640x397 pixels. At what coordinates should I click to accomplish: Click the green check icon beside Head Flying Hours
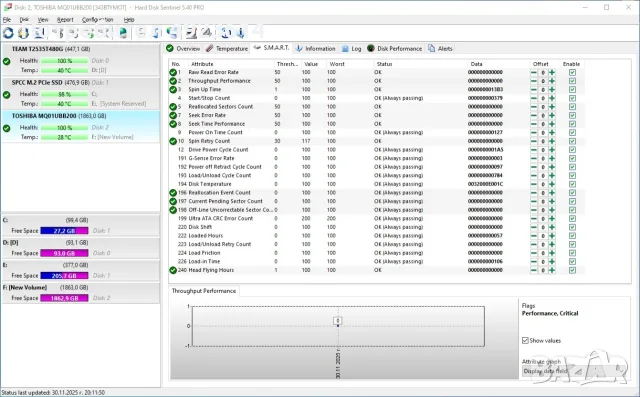point(173,270)
